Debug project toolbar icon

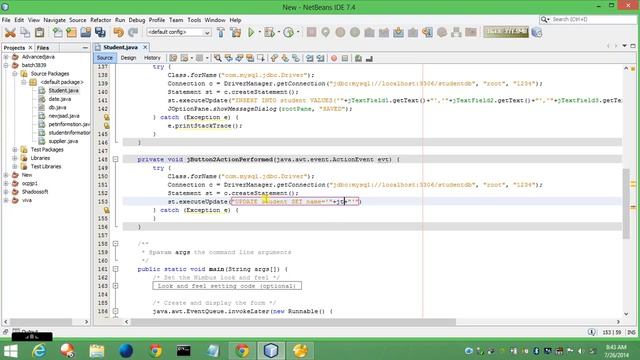pos(269,32)
